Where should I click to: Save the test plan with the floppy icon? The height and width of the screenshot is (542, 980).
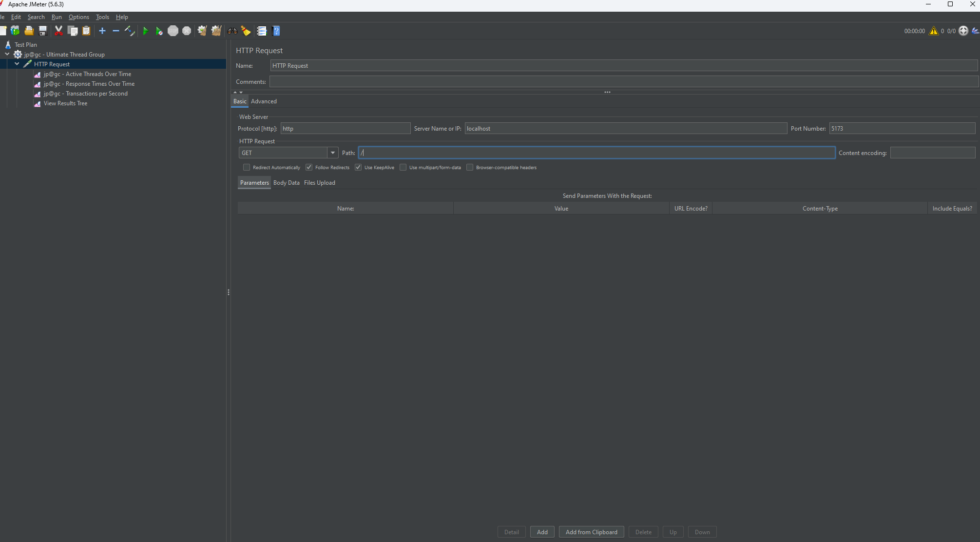43,31
